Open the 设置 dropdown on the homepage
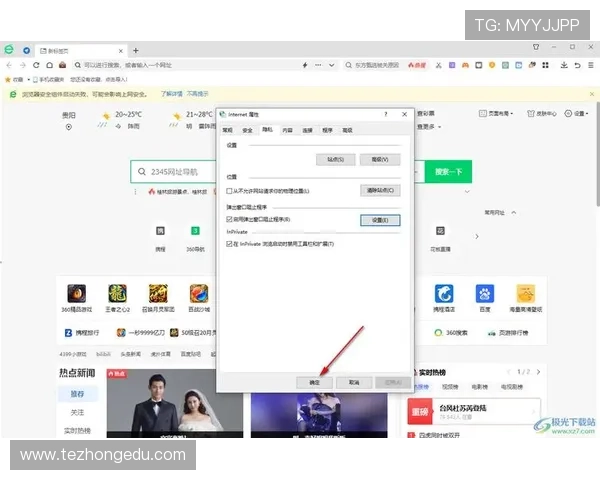Screen dimensions: 600x480 coord(577,113)
